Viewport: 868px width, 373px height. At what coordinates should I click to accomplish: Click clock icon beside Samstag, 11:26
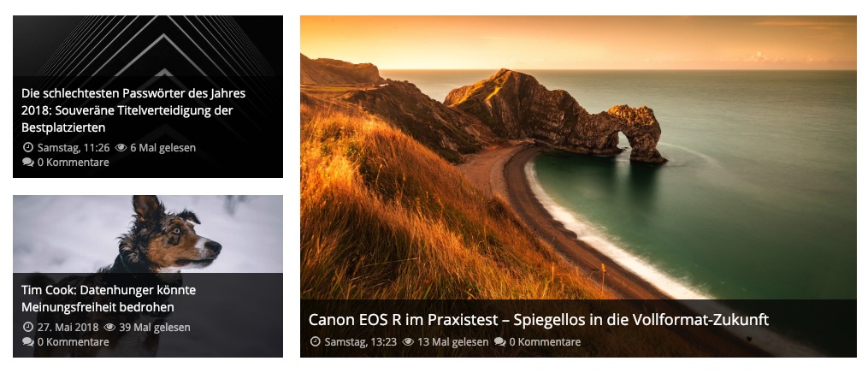pyautogui.click(x=27, y=148)
